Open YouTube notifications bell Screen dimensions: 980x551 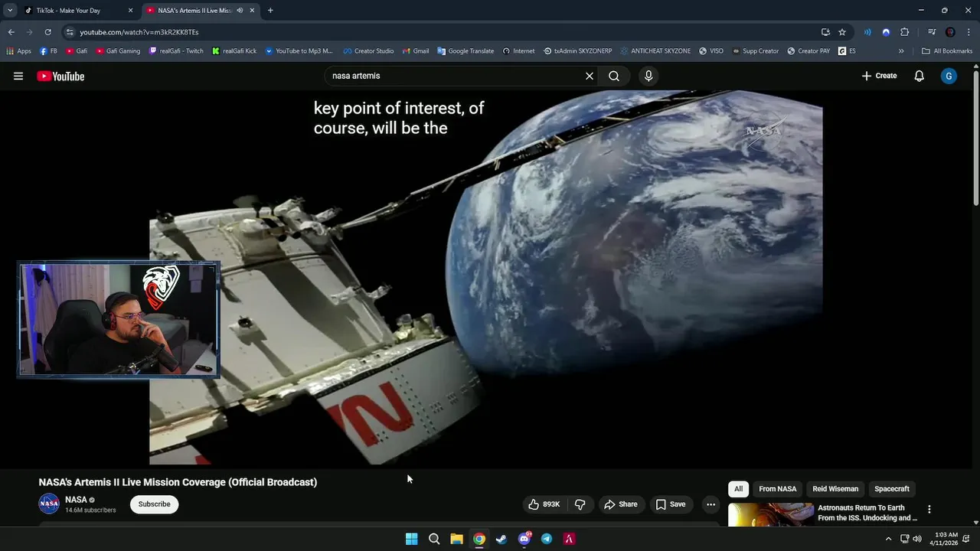[920, 76]
